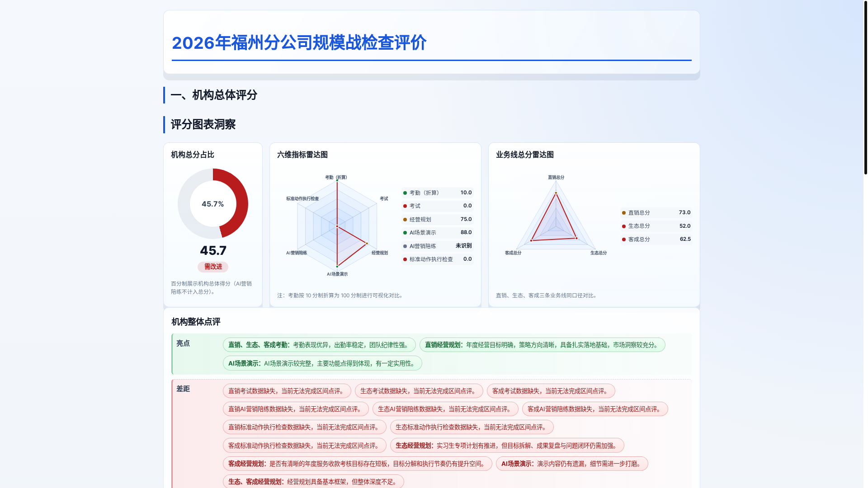The height and width of the screenshot is (488, 868).
Task: Click the AI营销陪练 axis label on radar
Action: (x=297, y=253)
